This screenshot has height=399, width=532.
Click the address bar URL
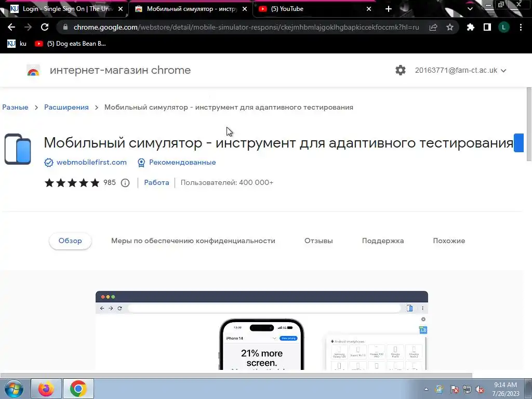click(x=246, y=27)
